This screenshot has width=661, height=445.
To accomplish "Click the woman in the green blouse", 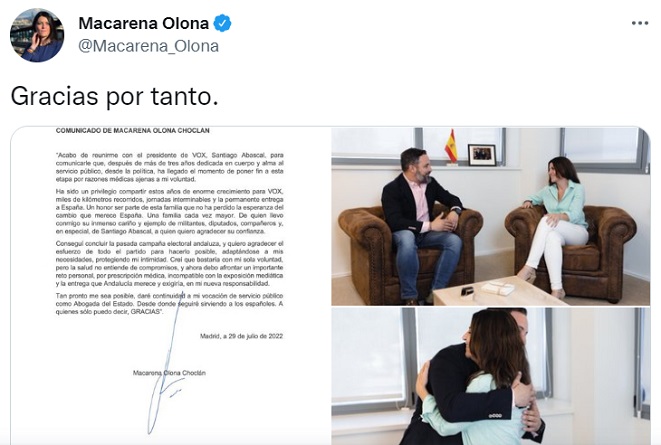I will click(555, 225).
